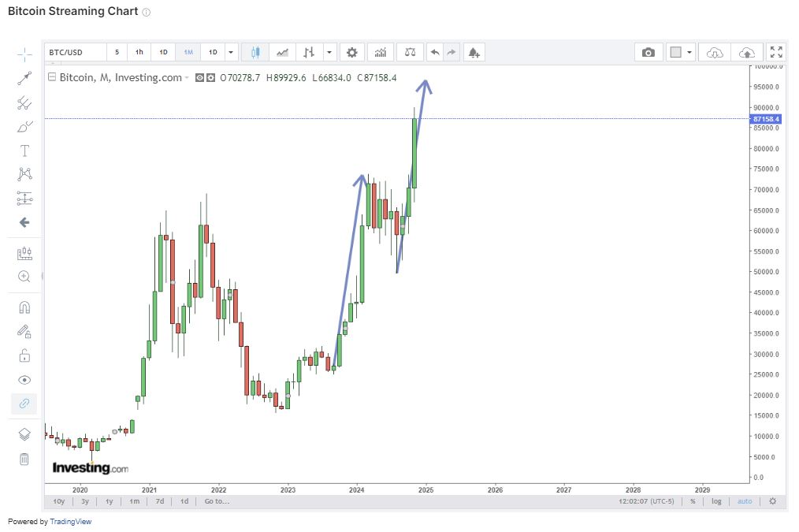This screenshot has height=532, width=799.
Task: Click the compare scales icon
Action: 410,53
